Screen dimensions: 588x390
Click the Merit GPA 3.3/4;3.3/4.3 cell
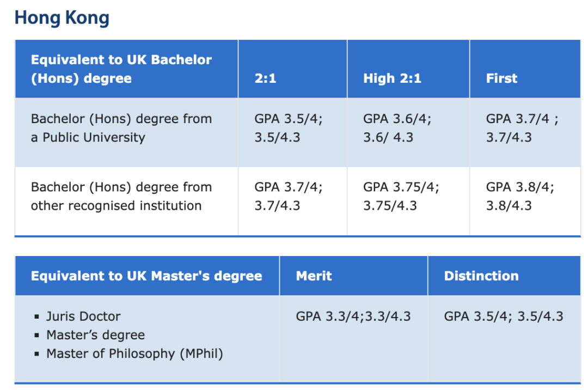click(x=354, y=339)
